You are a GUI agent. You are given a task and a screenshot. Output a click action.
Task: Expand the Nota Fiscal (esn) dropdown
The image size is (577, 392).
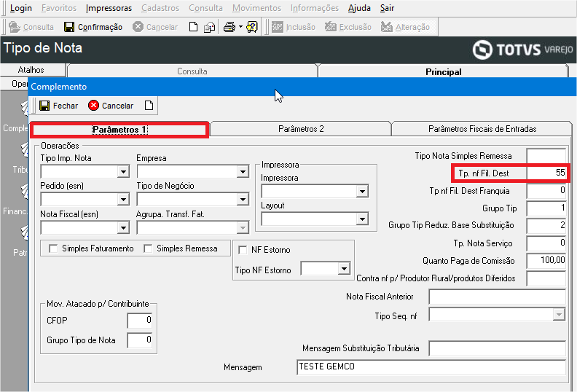(x=123, y=228)
